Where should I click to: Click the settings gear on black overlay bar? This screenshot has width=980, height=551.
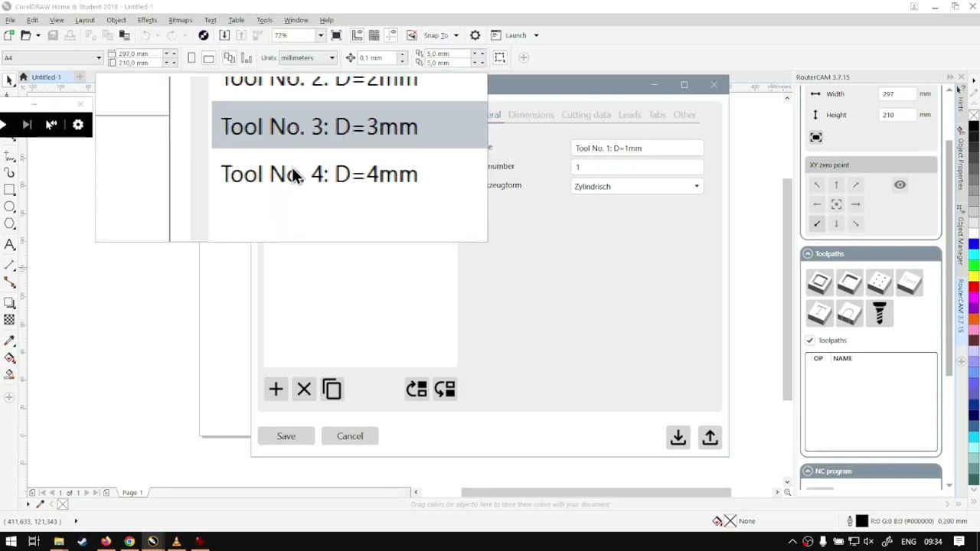click(x=78, y=125)
